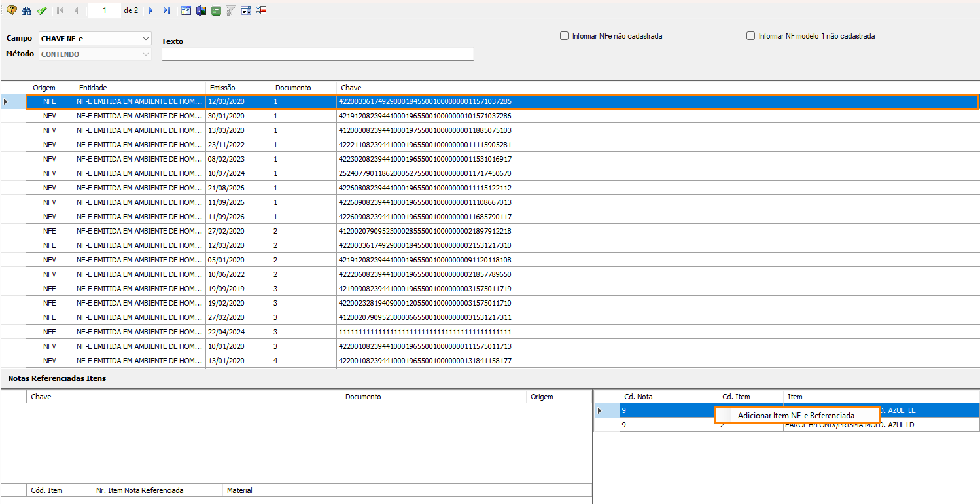Click the Material column header
Viewport: 980px width, 504px height.
click(x=407, y=490)
